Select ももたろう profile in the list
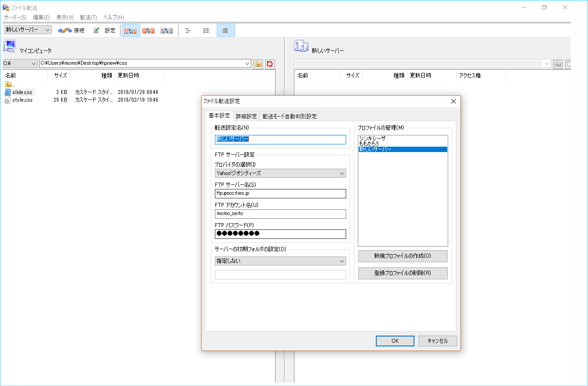 (x=369, y=144)
